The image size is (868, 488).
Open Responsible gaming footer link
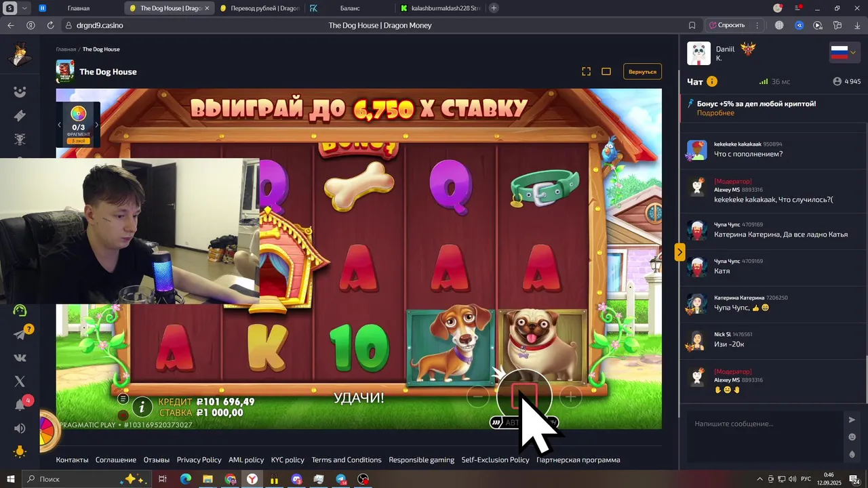click(421, 460)
